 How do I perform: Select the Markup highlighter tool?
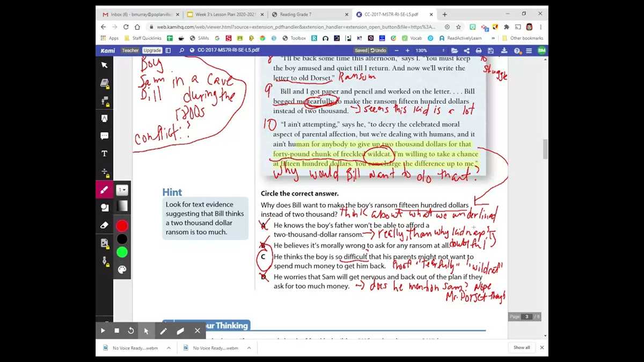(104, 119)
